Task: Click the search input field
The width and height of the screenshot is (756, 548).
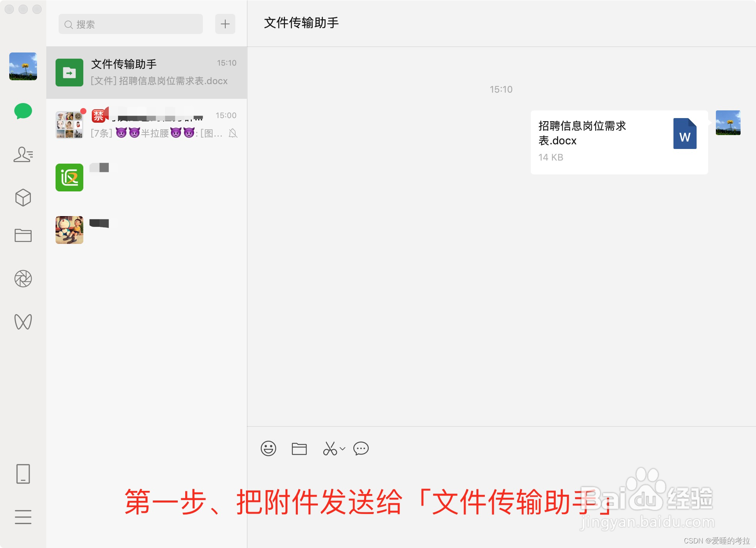Action: (x=131, y=24)
